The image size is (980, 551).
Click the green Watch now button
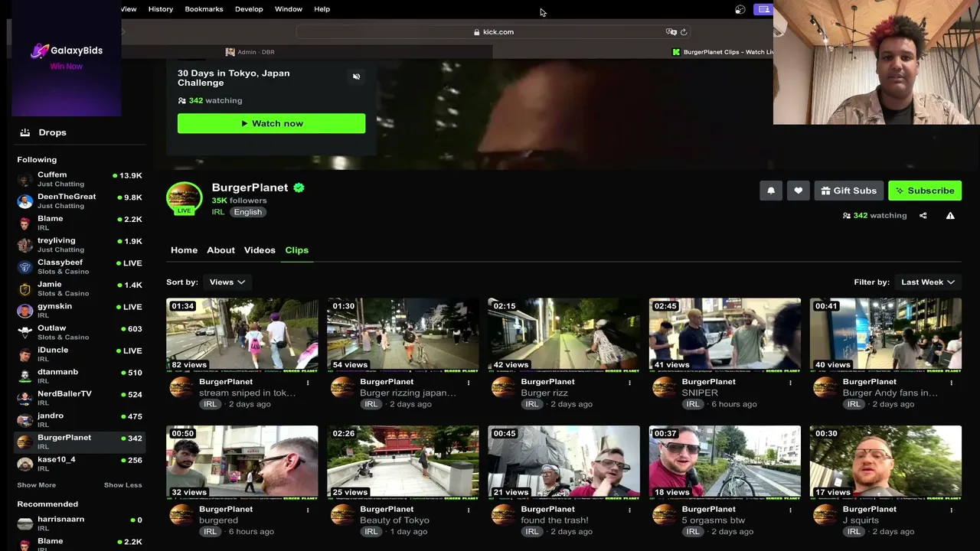pos(272,123)
